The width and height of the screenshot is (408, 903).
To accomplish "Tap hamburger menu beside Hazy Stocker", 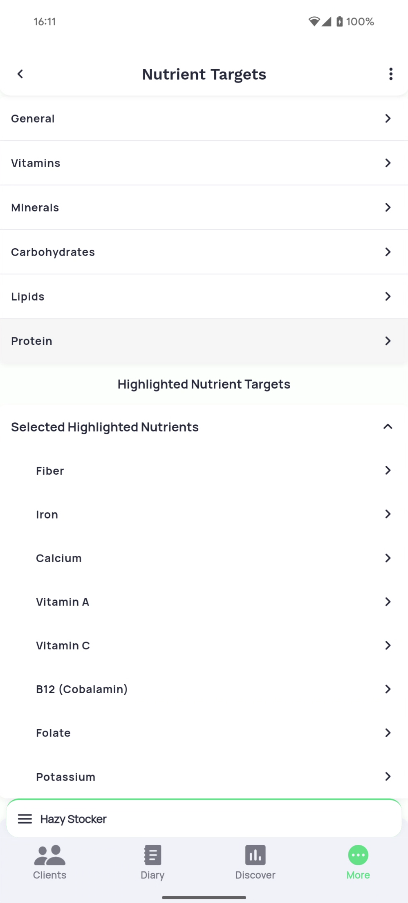I will coord(25,819).
